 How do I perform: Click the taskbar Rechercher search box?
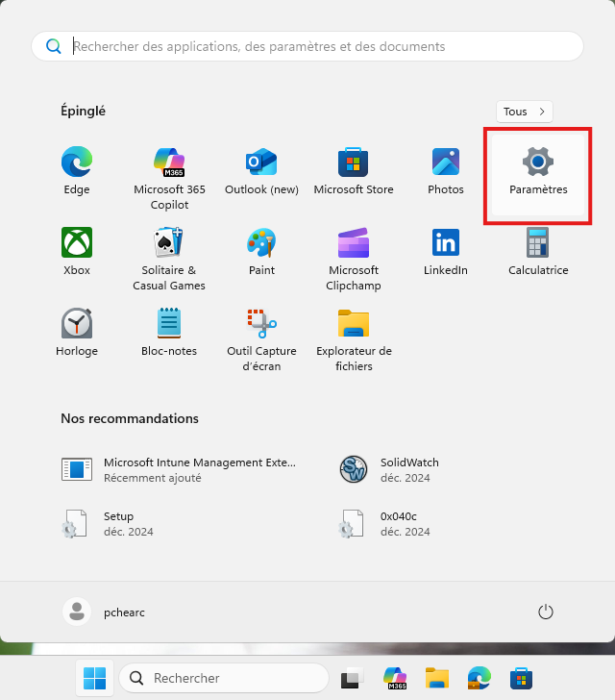pyautogui.click(x=224, y=678)
